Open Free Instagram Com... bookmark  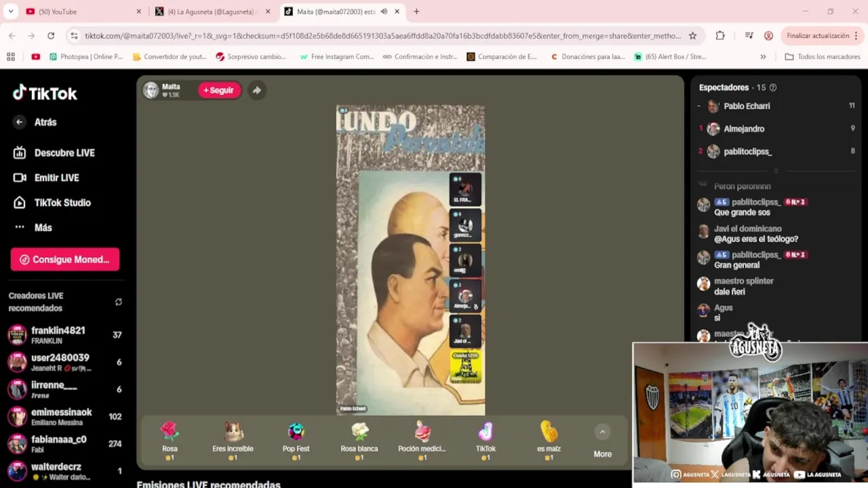tap(336, 57)
